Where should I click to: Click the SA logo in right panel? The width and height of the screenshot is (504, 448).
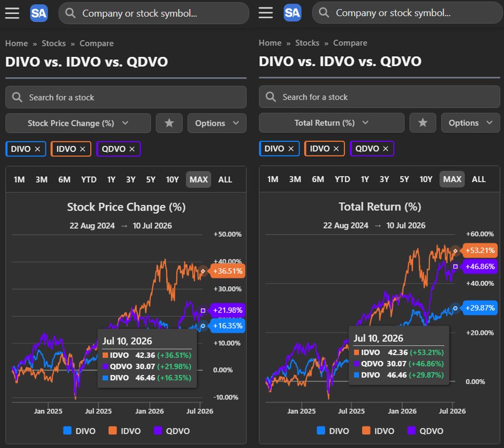click(x=292, y=13)
